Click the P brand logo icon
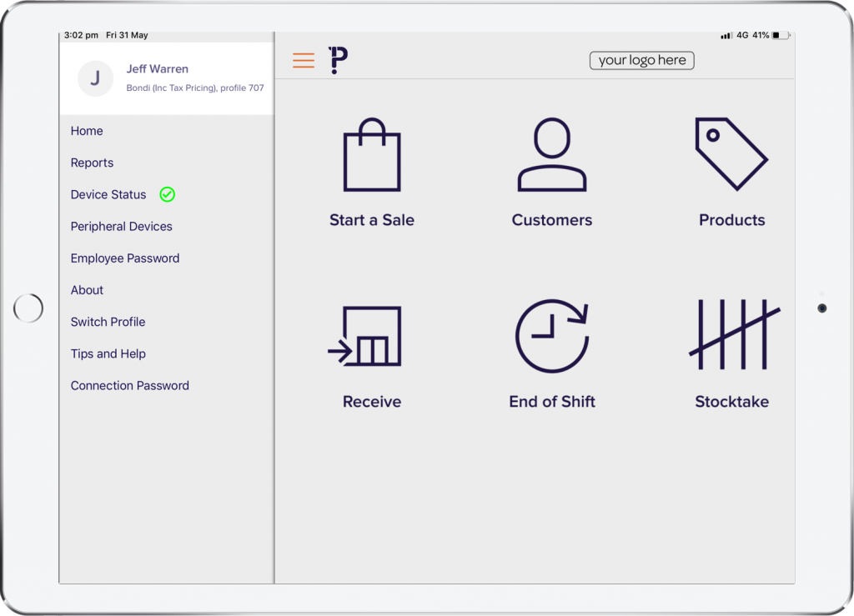Screen dimensions: 854x616 tap(338, 60)
